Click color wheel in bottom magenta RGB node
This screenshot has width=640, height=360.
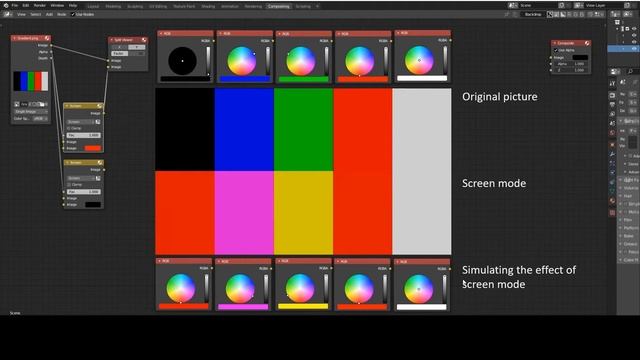(240, 288)
